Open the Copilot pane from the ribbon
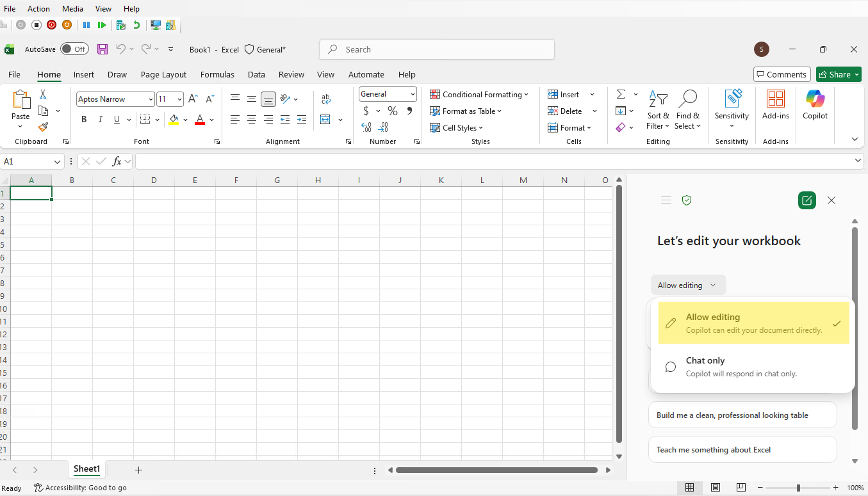 tap(815, 105)
